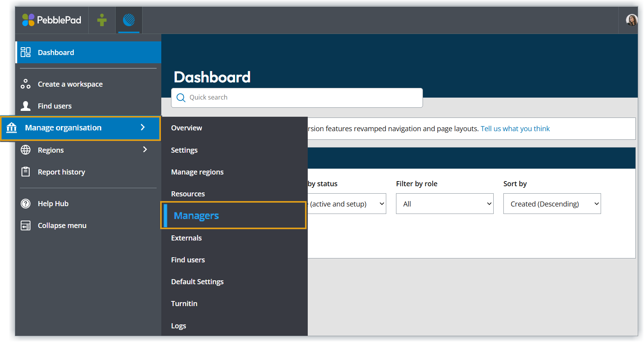Image resolution: width=644 pixels, height=342 pixels.
Task: Open the Filter by status dropdown
Action: click(x=347, y=204)
